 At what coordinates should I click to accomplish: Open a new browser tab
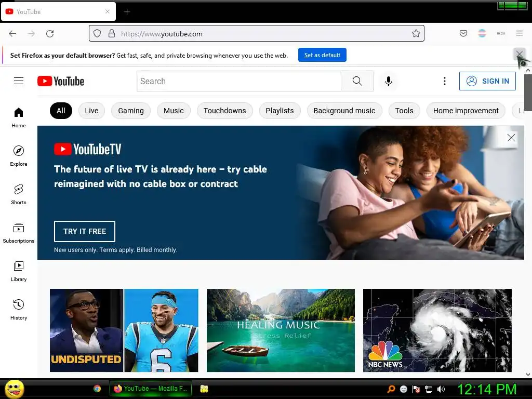pos(127,12)
